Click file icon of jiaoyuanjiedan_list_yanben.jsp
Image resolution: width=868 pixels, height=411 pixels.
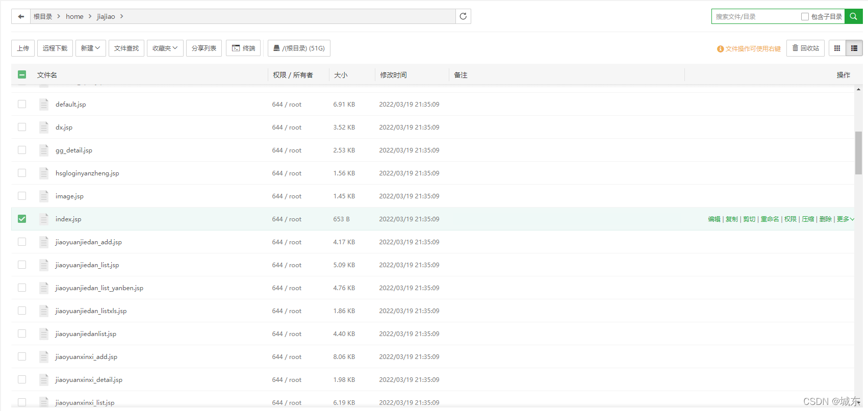click(x=44, y=288)
